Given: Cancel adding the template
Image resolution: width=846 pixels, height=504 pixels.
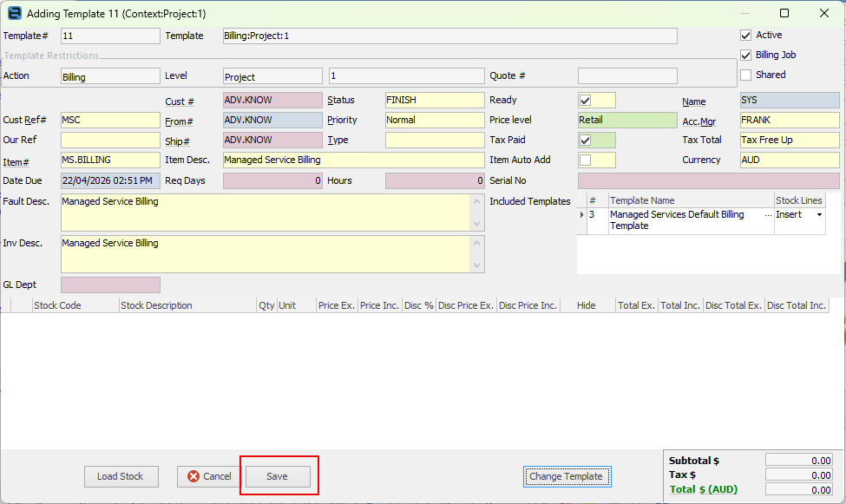Looking at the screenshot, I should (209, 476).
